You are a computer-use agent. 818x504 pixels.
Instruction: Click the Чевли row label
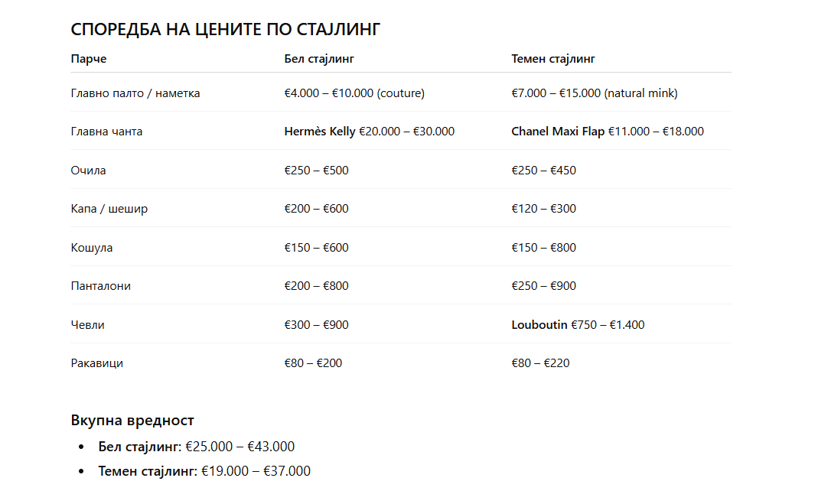tap(87, 325)
